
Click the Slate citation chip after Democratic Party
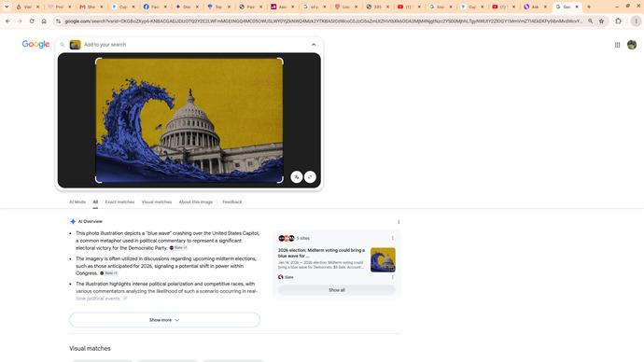coord(178,248)
